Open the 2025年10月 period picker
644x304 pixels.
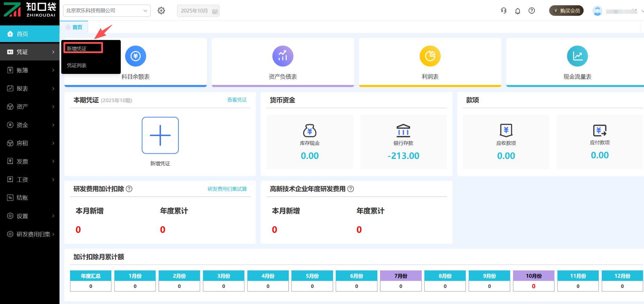pyautogui.click(x=198, y=11)
